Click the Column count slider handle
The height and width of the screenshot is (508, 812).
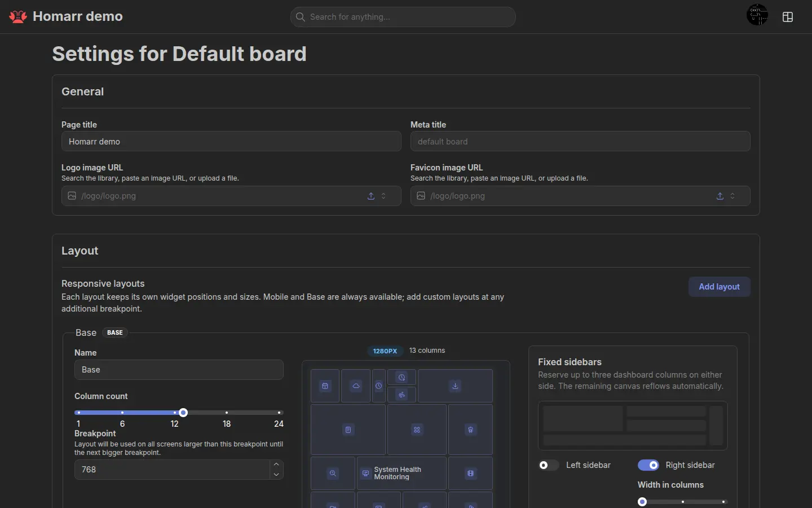[x=183, y=413]
